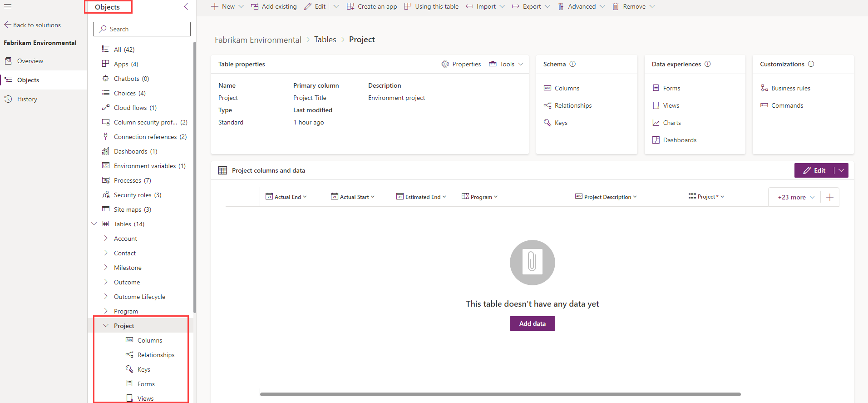Click the Objects pane vertical scrollbar

(x=195, y=177)
